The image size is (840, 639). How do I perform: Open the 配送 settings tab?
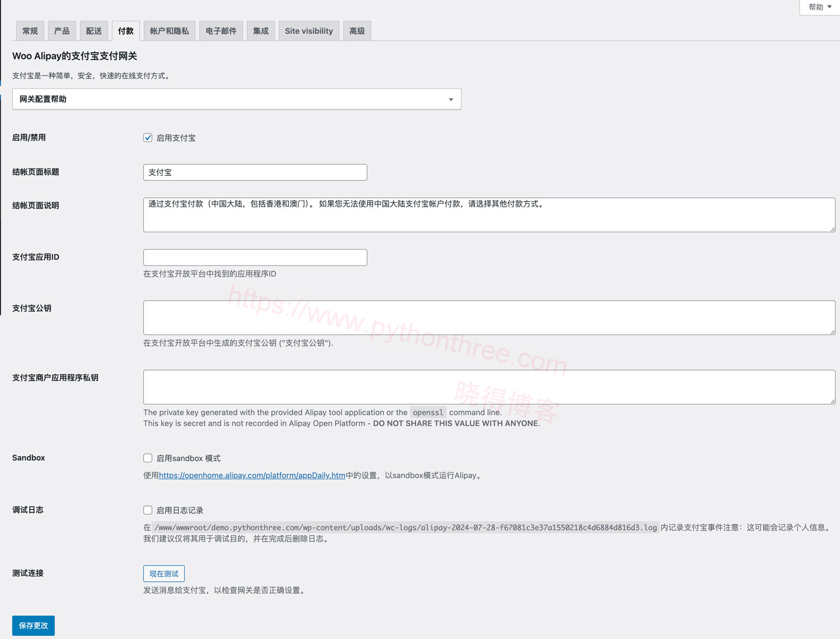click(94, 31)
